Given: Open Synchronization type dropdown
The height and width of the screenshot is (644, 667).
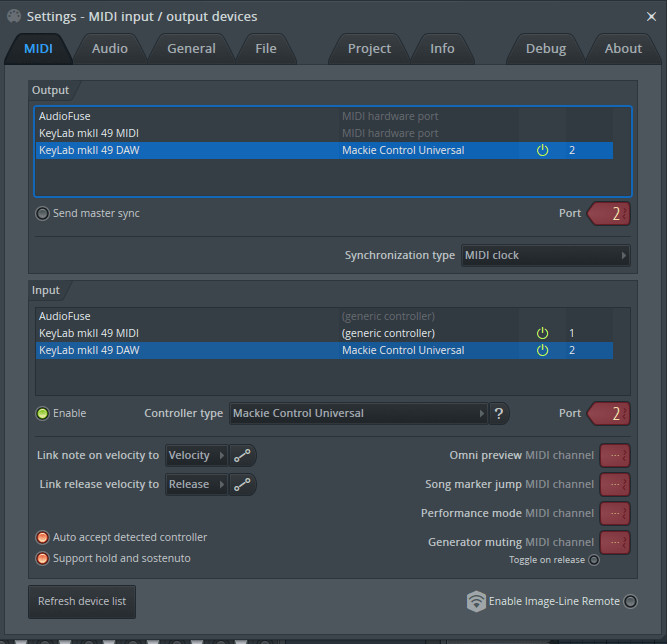Looking at the screenshot, I should click(x=546, y=255).
